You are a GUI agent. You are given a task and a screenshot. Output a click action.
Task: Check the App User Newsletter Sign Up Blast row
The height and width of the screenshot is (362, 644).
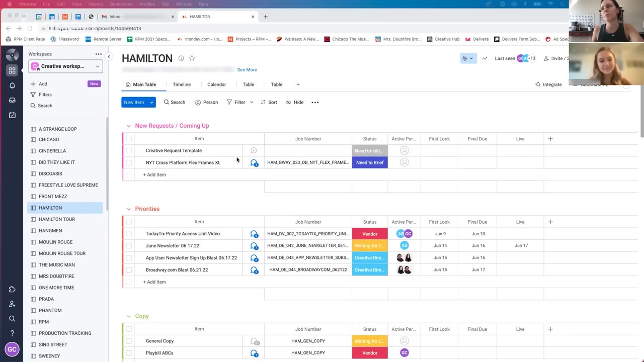point(129,257)
